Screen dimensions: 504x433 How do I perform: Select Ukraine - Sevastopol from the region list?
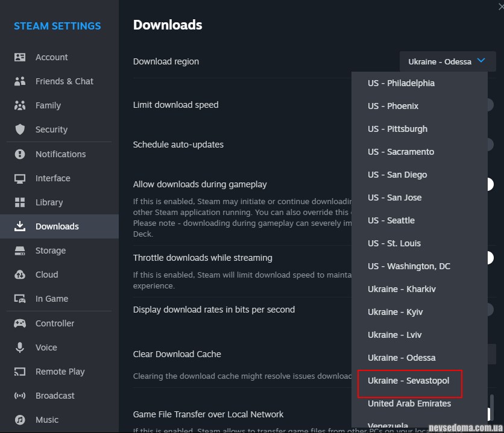[x=408, y=381]
